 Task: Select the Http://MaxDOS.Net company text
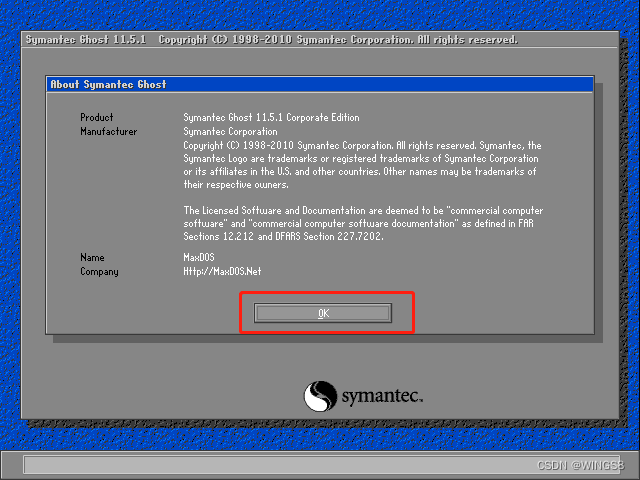222,272
